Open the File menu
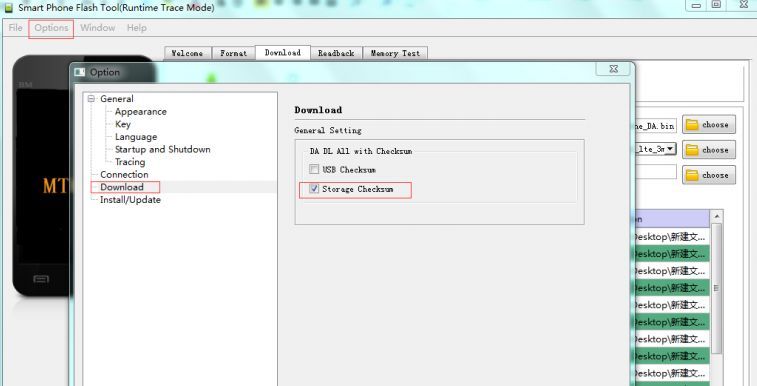This screenshot has width=757, height=386. click(x=15, y=28)
